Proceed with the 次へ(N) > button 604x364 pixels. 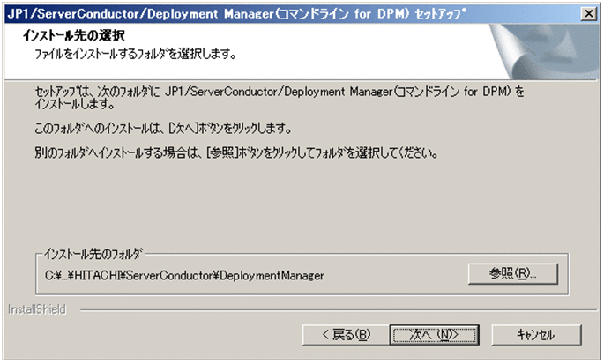pos(429,334)
